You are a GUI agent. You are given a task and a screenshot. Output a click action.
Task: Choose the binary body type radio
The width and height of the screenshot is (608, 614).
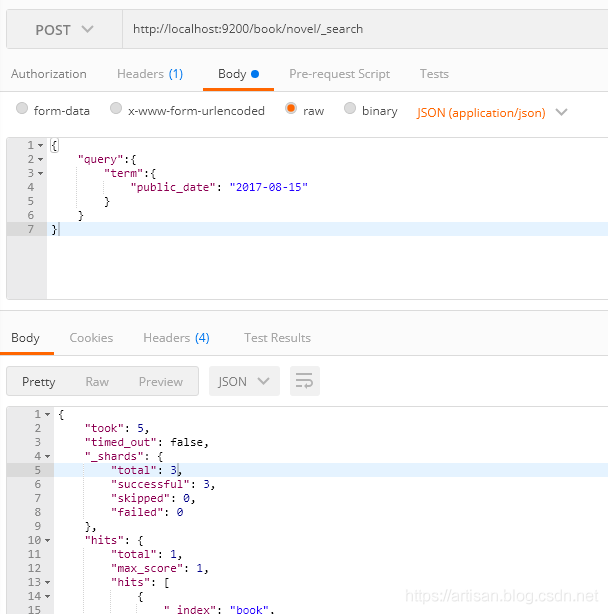click(350, 110)
